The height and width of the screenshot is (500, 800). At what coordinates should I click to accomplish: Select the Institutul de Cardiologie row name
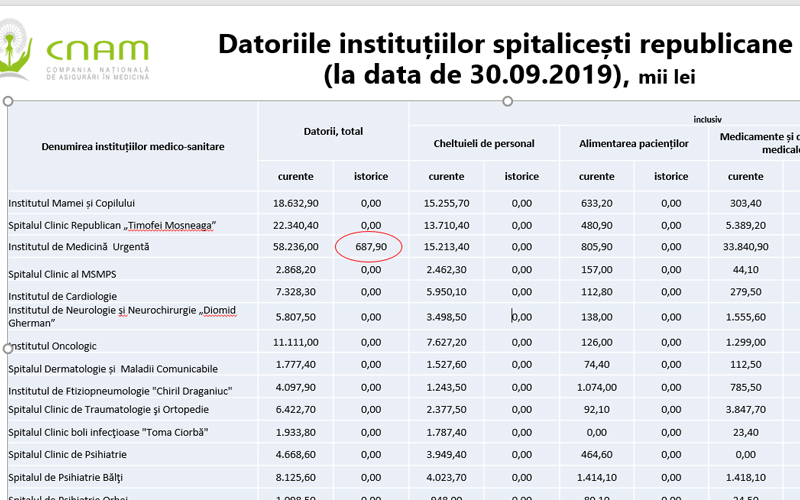(x=63, y=296)
